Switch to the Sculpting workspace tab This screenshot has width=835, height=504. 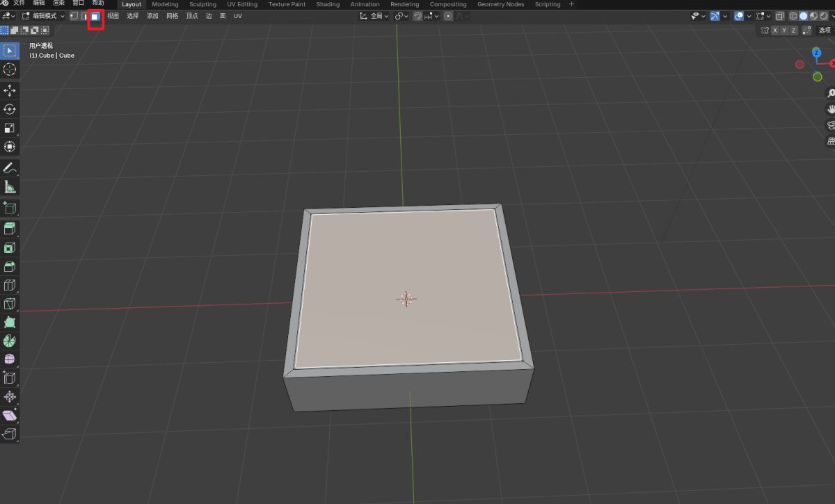coord(202,4)
